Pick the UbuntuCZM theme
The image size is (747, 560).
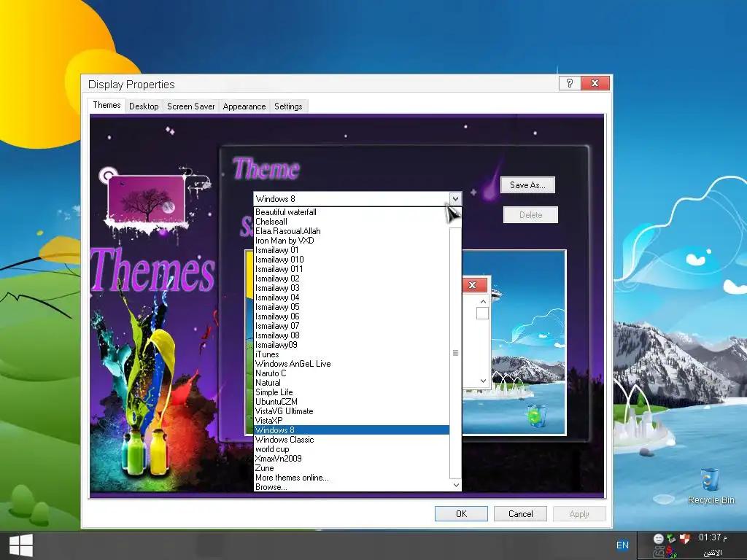pos(352,402)
